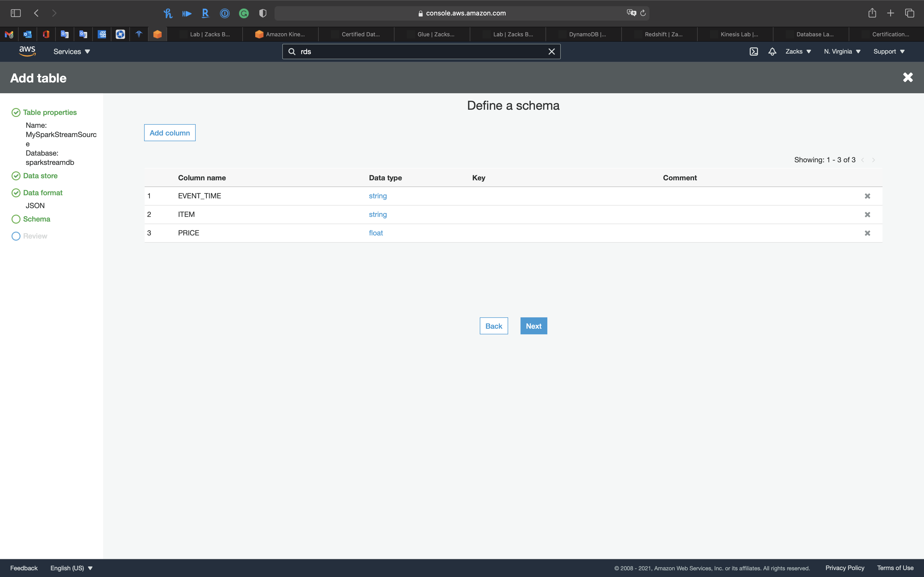
Task: Focus the AWS search field
Action: tap(420, 52)
